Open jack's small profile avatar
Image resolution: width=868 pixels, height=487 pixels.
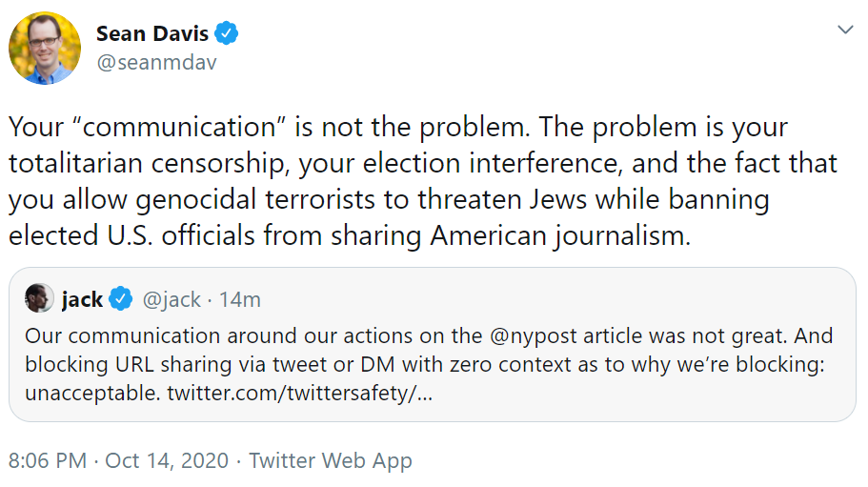point(39,298)
